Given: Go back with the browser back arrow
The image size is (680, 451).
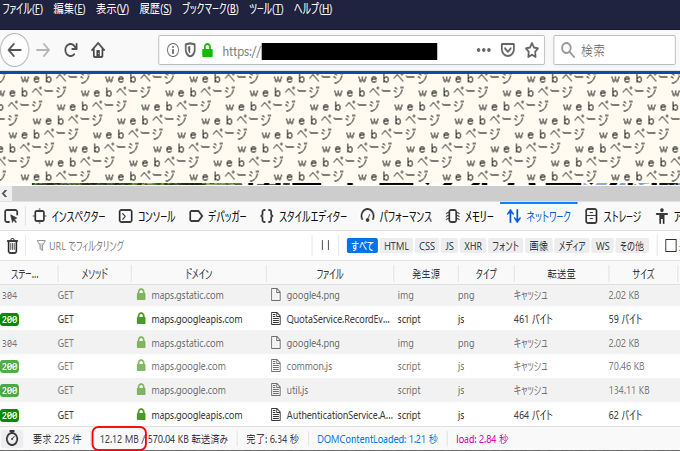Looking at the screenshot, I should point(14,50).
